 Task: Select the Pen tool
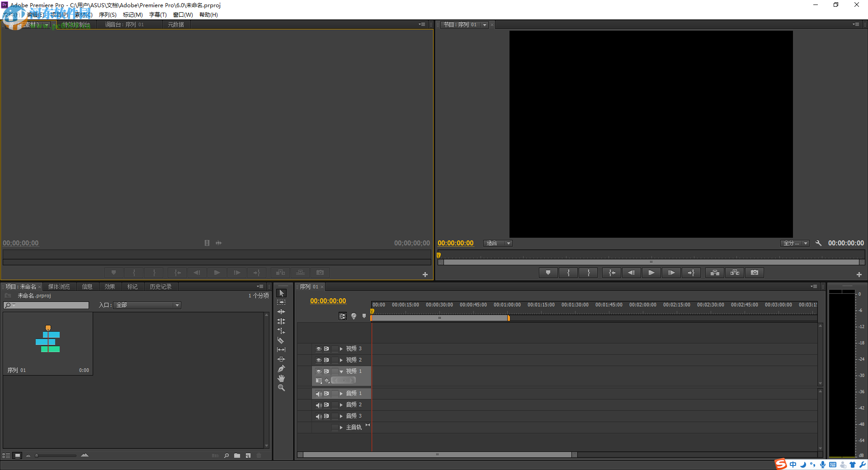point(281,369)
